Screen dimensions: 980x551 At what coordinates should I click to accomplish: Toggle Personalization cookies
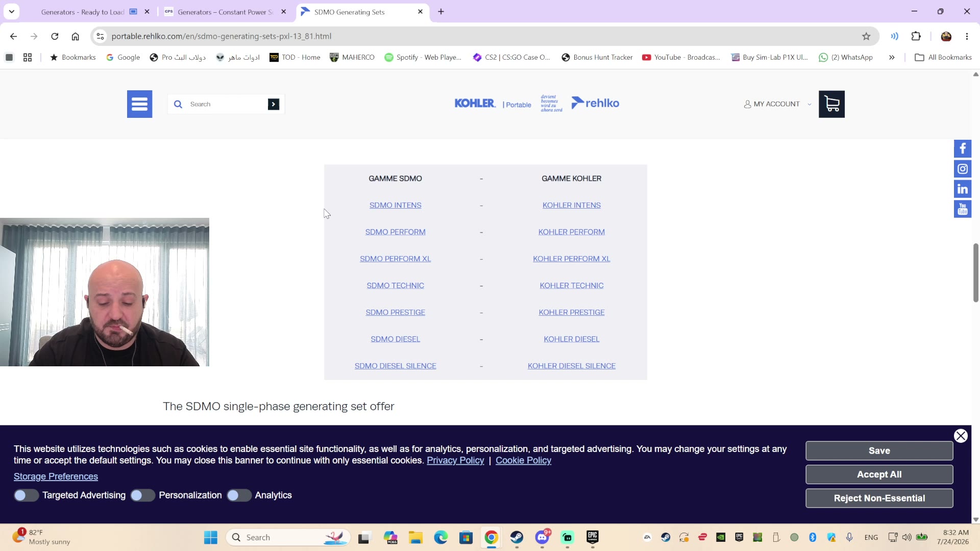(142, 495)
